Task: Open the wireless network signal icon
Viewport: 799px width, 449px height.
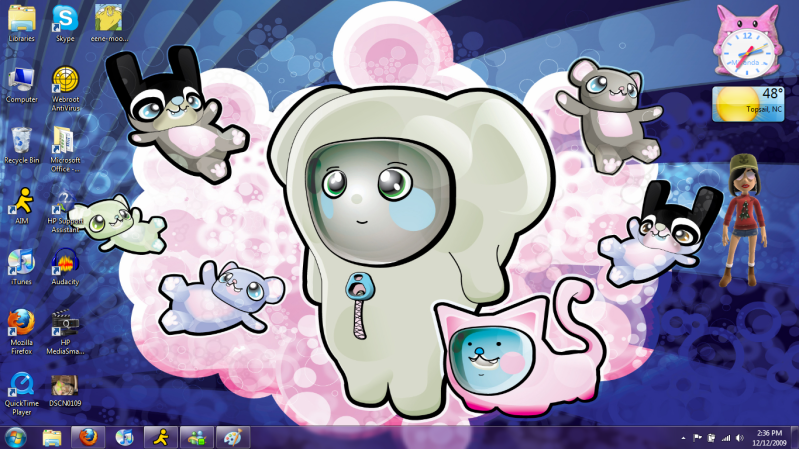Action: 726,438
